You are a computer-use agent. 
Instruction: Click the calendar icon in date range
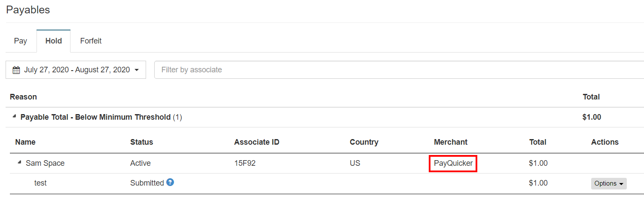pyautogui.click(x=16, y=70)
